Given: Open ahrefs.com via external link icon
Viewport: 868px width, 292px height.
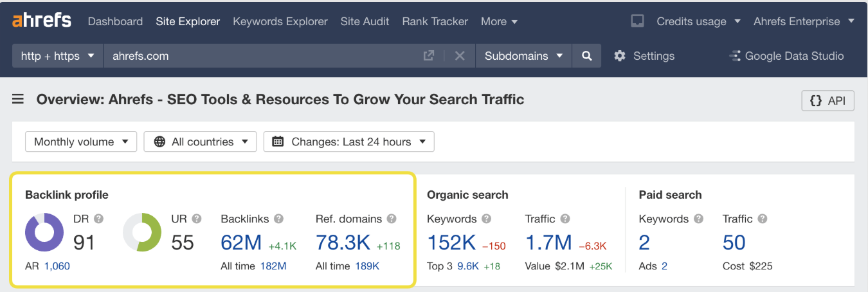Looking at the screenshot, I should 429,56.
